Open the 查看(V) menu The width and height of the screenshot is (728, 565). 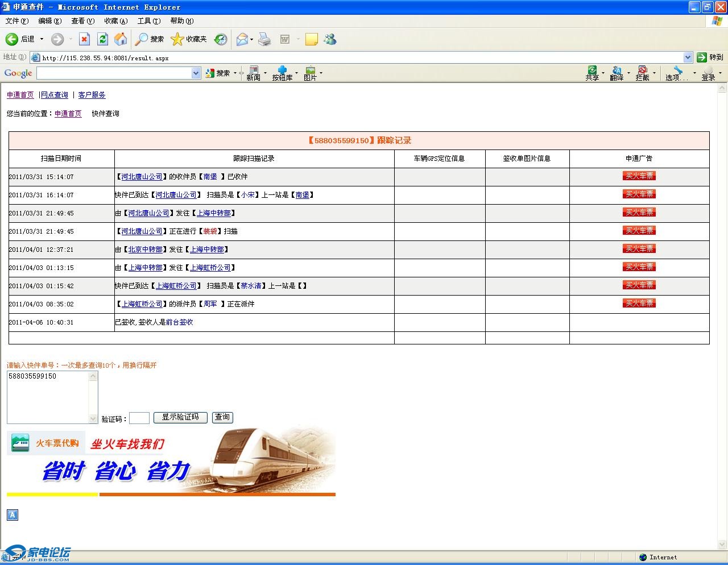click(x=82, y=21)
